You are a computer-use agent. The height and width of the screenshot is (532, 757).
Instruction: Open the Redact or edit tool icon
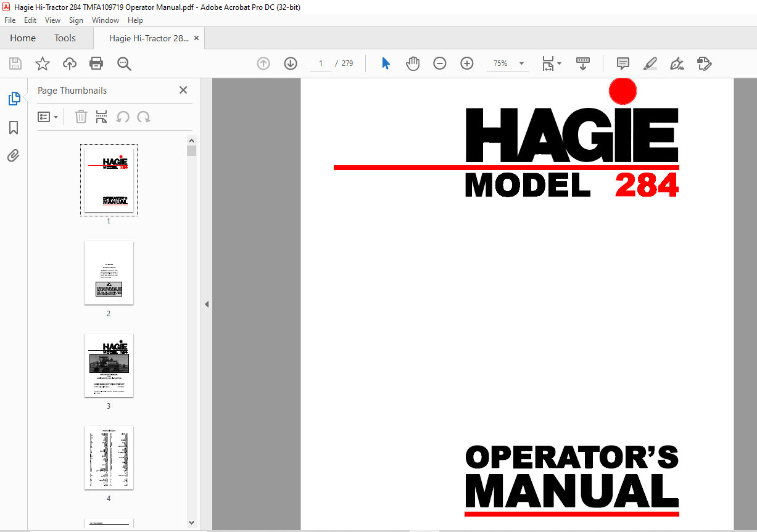tap(704, 63)
